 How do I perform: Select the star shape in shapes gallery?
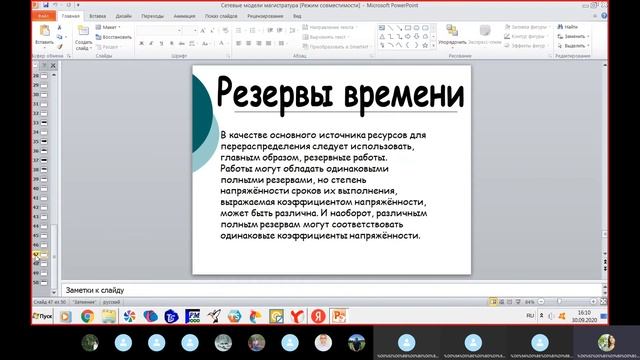(425, 45)
